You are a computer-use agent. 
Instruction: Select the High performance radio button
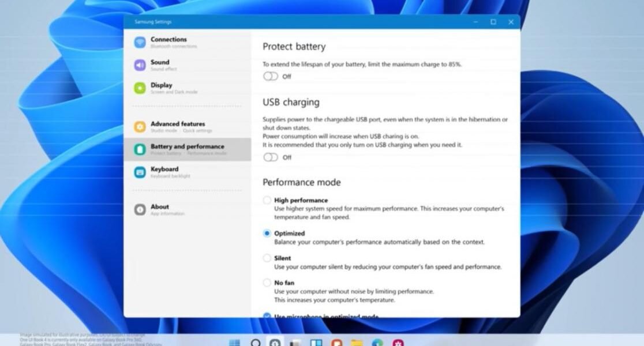point(267,200)
